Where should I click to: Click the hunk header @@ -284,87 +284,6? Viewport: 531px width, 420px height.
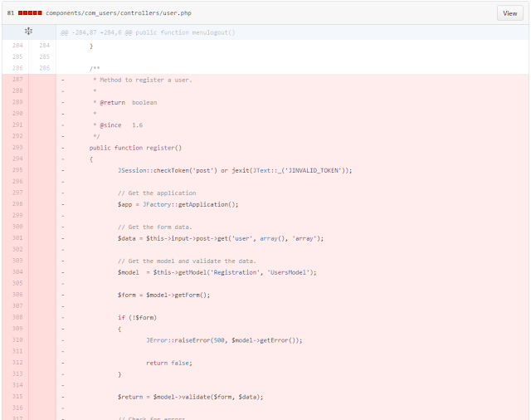pyautogui.click(x=148, y=32)
